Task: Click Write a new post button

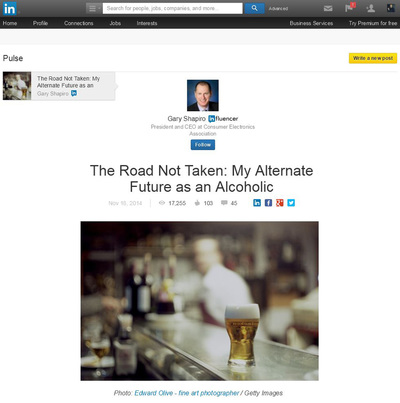Action: point(373,58)
